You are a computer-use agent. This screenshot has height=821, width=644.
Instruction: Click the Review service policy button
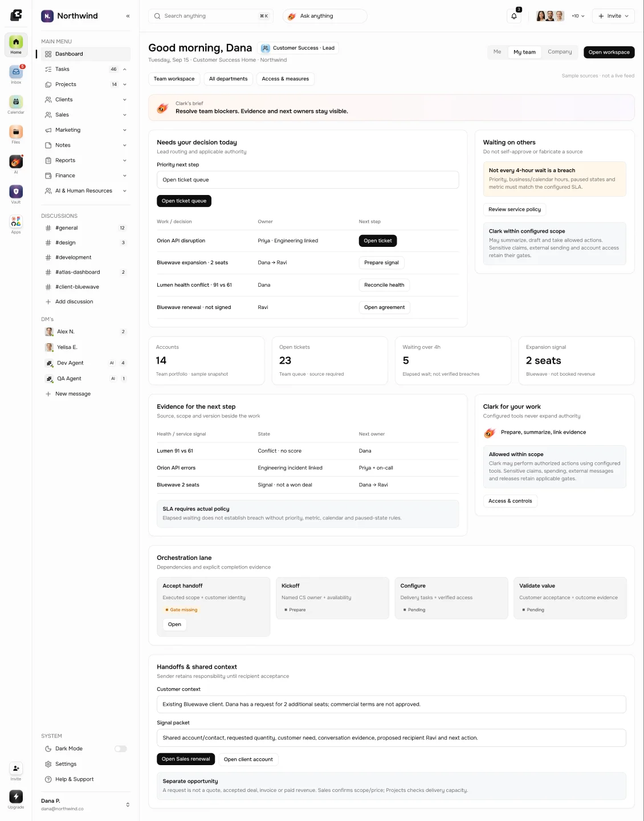[x=515, y=210]
